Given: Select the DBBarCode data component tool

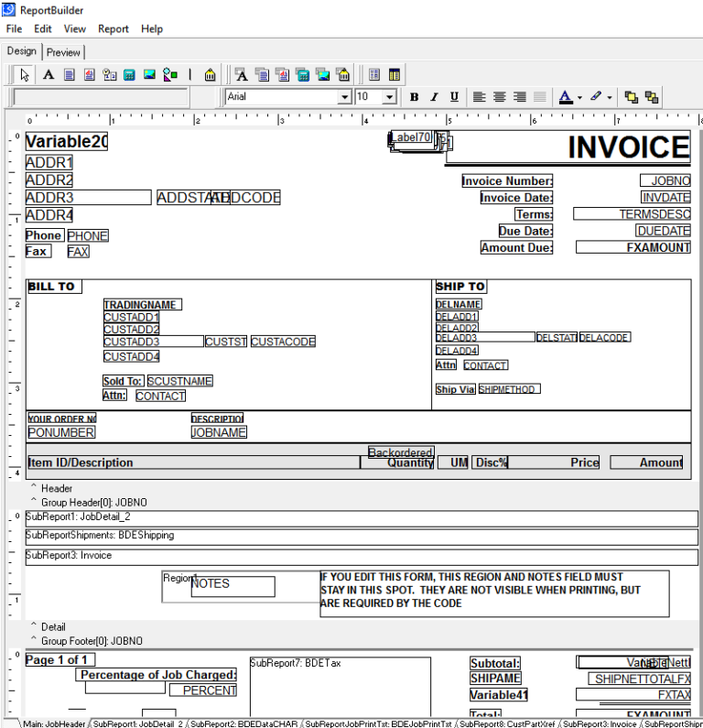Looking at the screenshot, I should 343,75.
